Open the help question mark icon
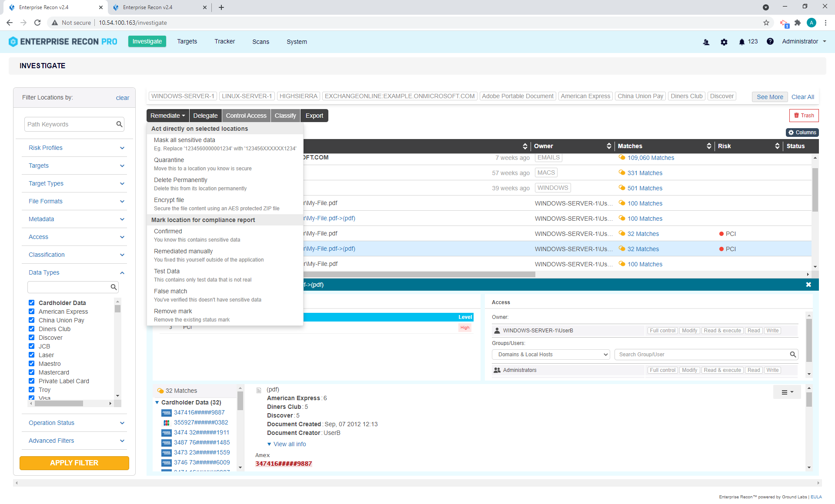This screenshot has width=835, height=504. [770, 42]
